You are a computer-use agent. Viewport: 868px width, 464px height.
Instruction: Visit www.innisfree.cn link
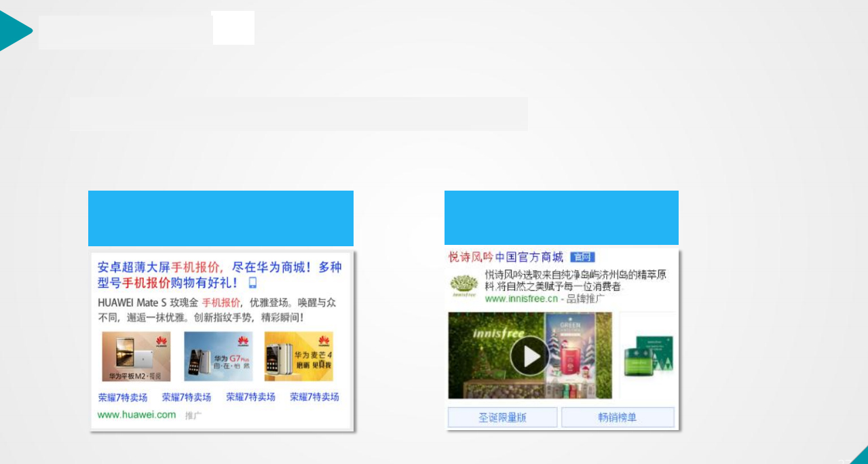click(521, 298)
